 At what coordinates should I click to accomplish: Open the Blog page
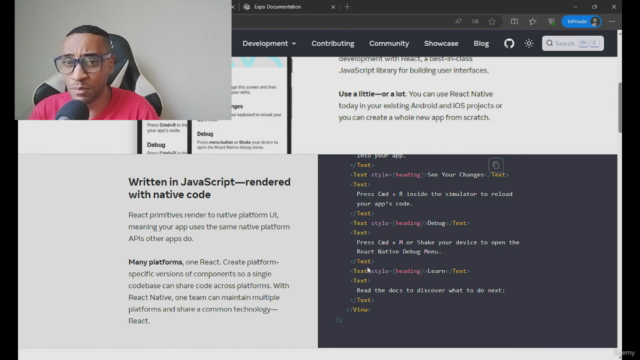(x=481, y=43)
